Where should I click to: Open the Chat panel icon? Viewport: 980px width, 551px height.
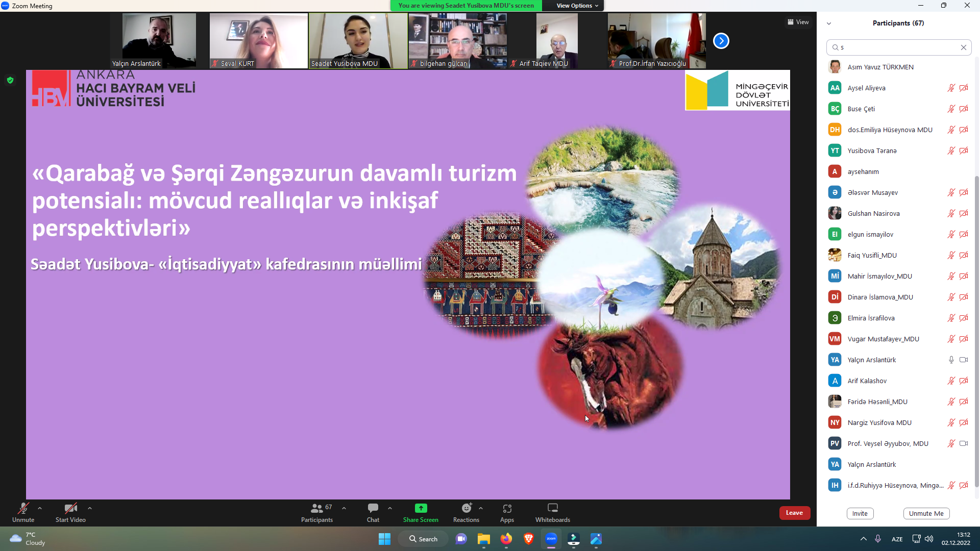coord(373,508)
